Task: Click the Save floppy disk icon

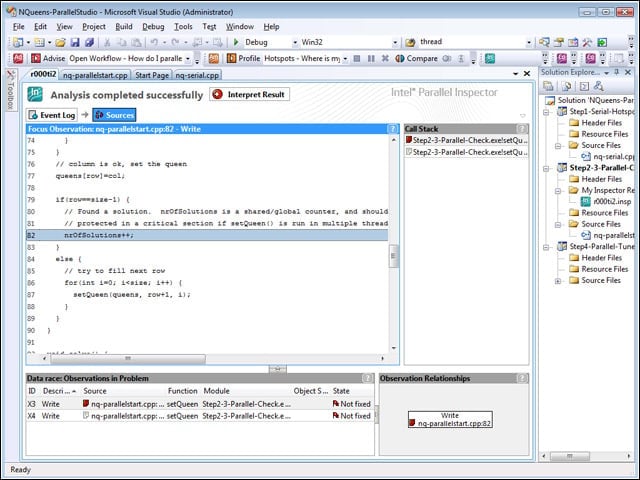Action: pyautogui.click(x=75, y=42)
